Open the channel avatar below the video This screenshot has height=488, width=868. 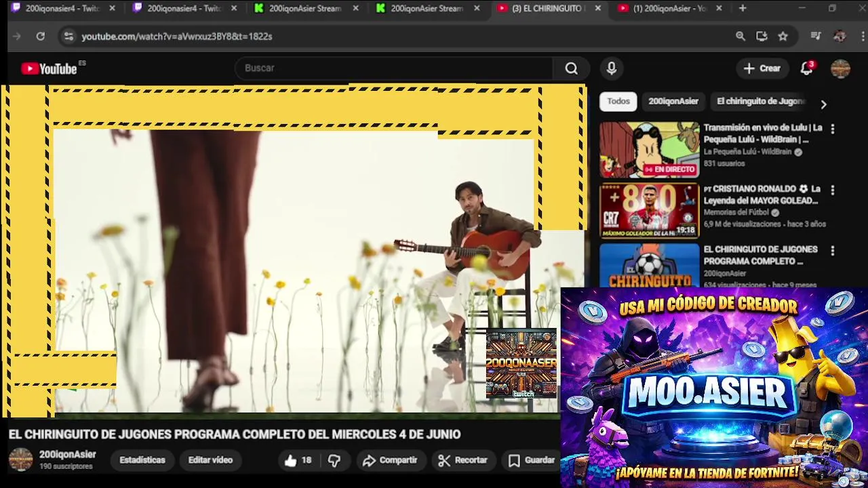(x=20, y=460)
